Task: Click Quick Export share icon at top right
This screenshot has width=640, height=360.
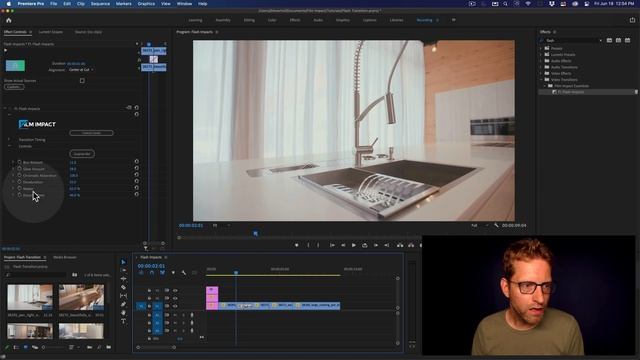Action: pos(632,20)
